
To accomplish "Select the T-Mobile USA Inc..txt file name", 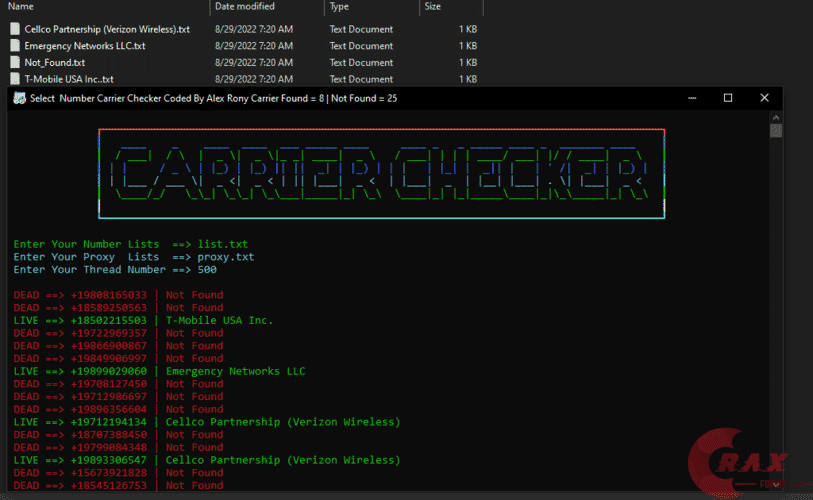I will (69, 79).
